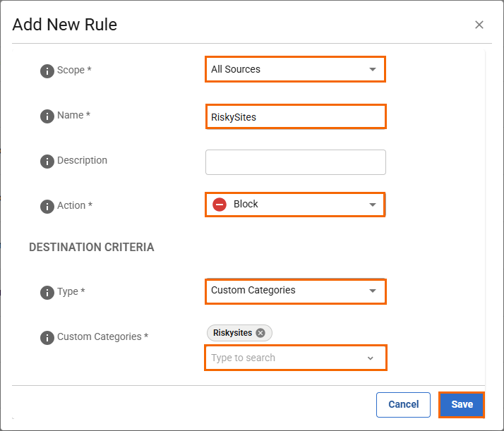Click the Type field info icon
504x431 pixels.
click(x=47, y=292)
